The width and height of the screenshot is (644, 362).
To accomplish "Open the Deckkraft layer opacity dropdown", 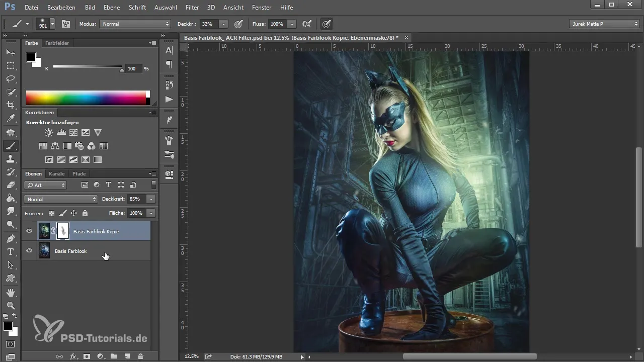I will (151, 199).
